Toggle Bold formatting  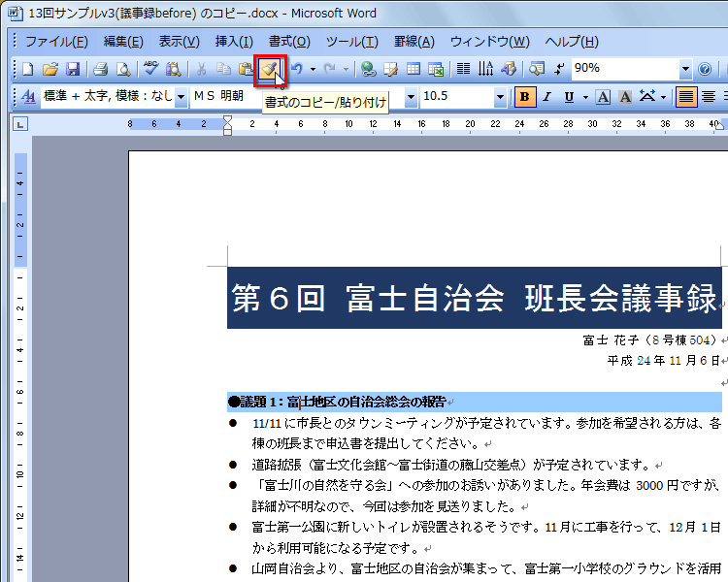[524, 97]
